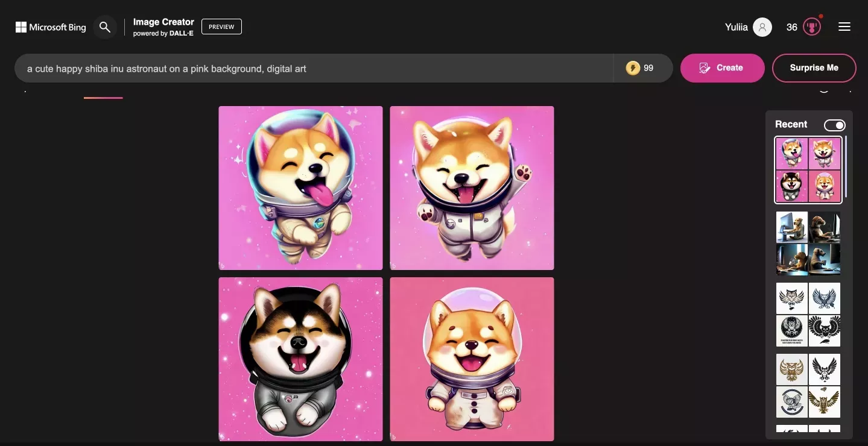Viewport: 868px width, 446px height.
Task: Open the shiba in bubble helmet on plain pink image
Action: [472, 359]
